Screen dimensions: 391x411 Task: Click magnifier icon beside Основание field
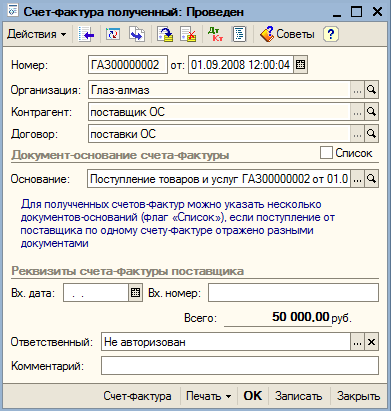371,179
